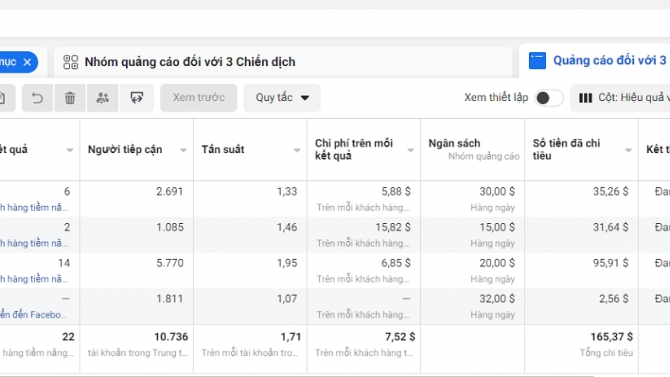Select the reach value 5.770
This screenshot has width=670, height=377.
pyautogui.click(x=170, y=263)
